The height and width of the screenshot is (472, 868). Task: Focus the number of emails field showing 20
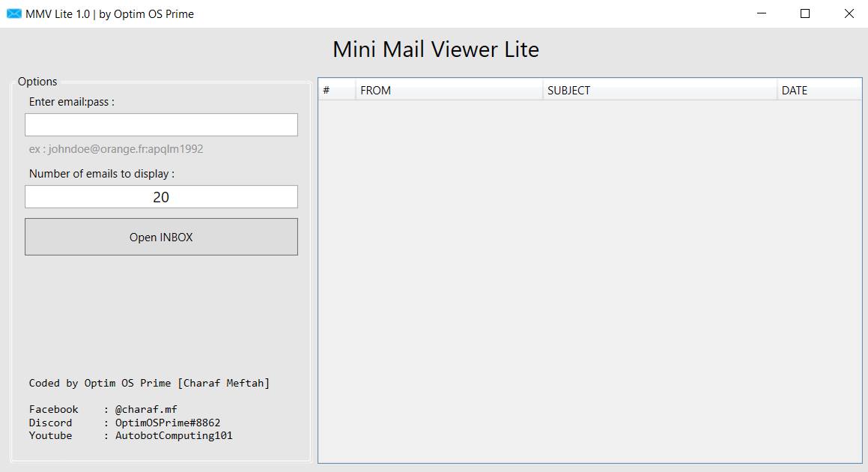[161, 197]
